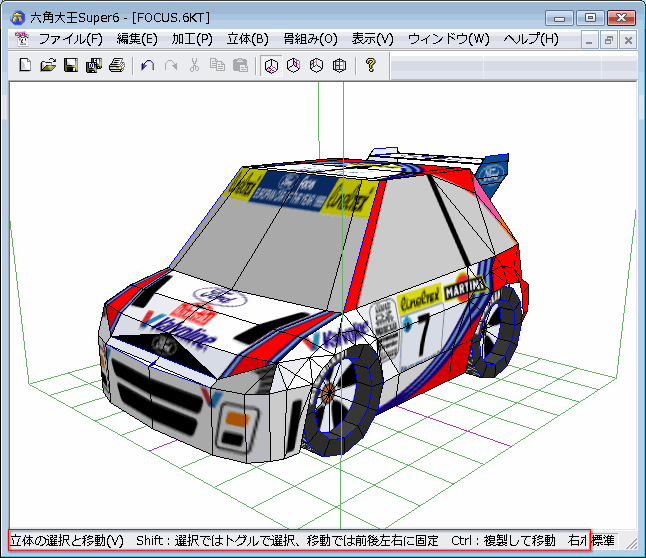Expand the 加工(P) menu
Image resolution: width=646 pixels, height=558 pixels.
(x=192, y=39)
